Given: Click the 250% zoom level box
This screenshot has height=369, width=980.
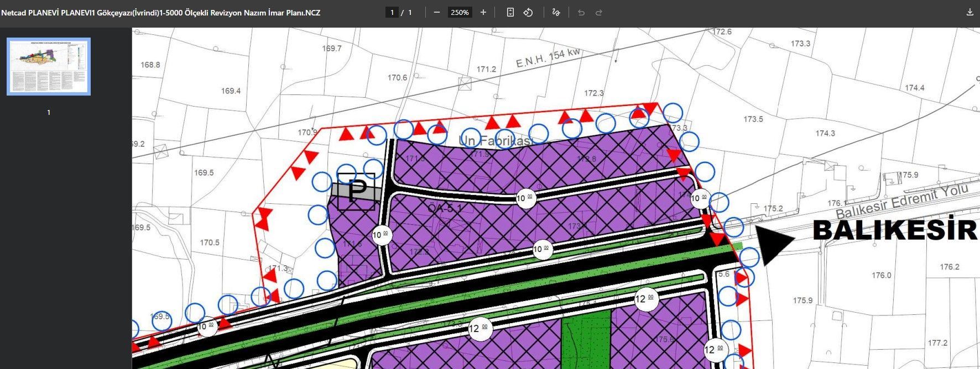Looking at the screenshot, I should (x=460, y=12).
